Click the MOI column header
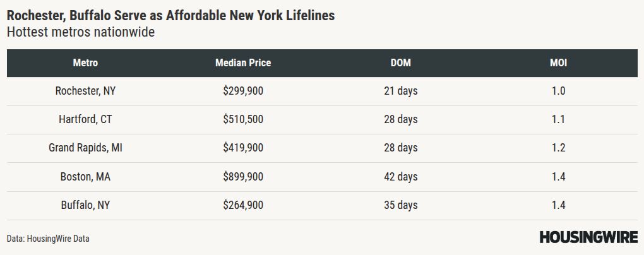644x255 pixels. point(559,63)
